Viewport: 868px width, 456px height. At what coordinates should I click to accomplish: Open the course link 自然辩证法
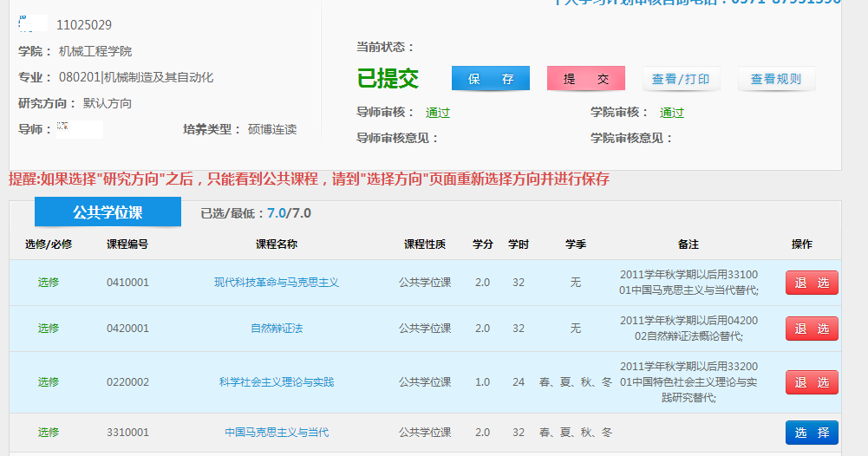(x=277, y=329)
